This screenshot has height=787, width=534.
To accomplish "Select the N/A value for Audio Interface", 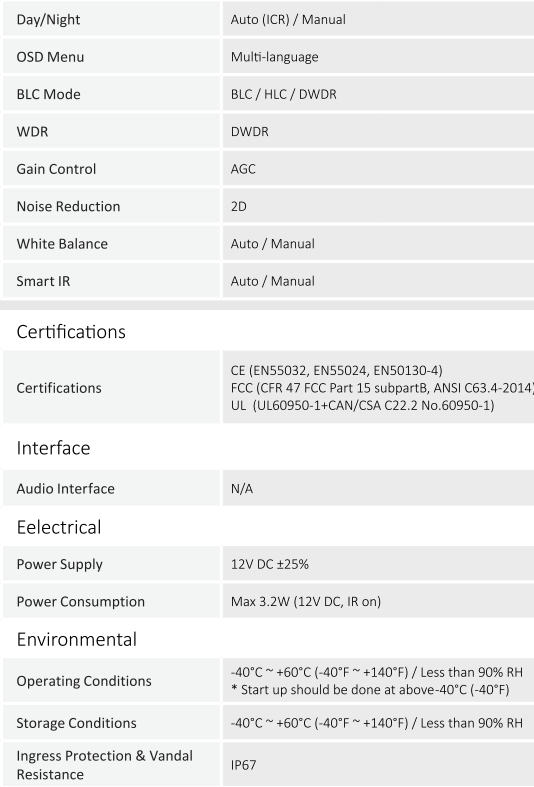I will click(241, 488).
